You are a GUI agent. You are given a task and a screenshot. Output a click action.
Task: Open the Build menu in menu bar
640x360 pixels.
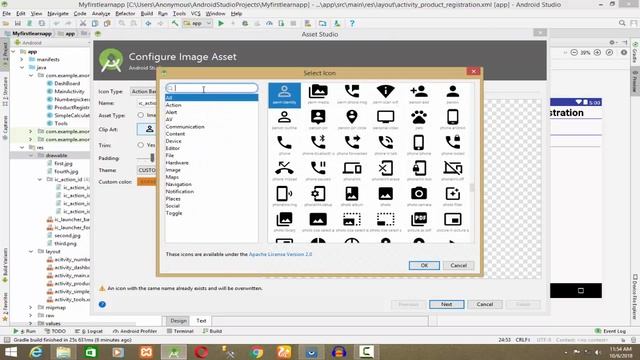click(147, 13)
